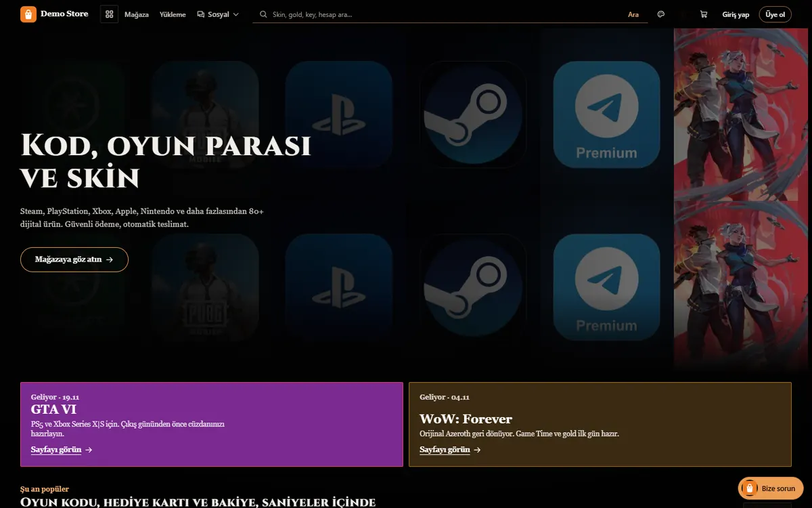Click the Üye ol sign-up button
Screen dimensions: 812x508
(x=775, y=14)
